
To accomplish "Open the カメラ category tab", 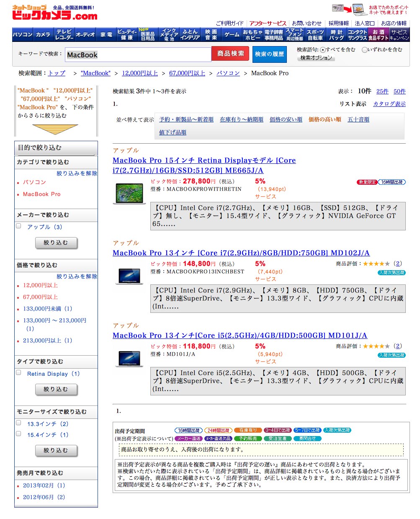I will click(43, 35).
